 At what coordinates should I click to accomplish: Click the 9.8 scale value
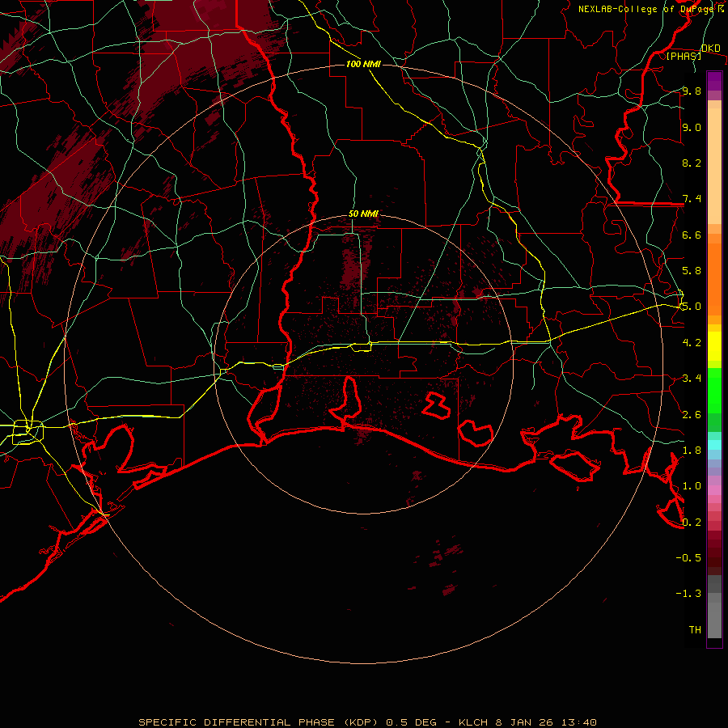pos(692,91)
